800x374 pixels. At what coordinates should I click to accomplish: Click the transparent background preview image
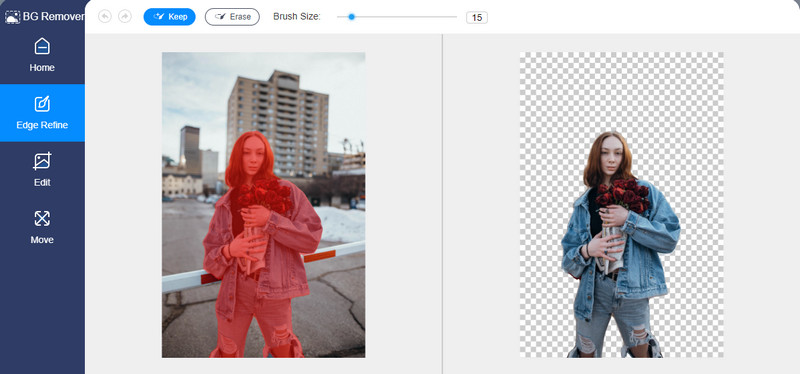point(621,205)
